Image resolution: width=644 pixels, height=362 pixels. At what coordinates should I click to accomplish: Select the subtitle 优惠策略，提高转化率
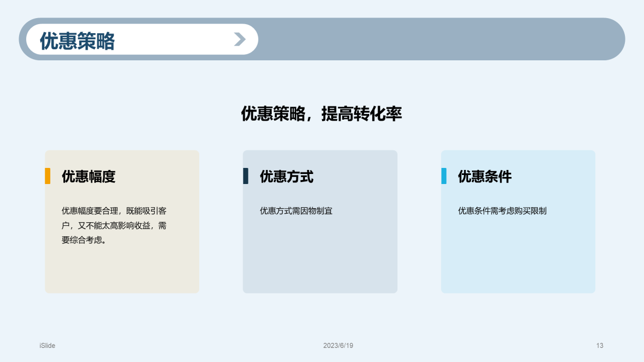[321, 114]
